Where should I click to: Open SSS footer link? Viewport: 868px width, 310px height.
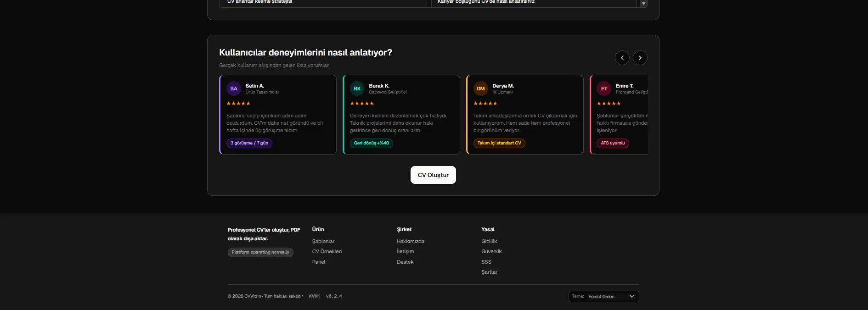pyautogui.click(x=486, y=262)
